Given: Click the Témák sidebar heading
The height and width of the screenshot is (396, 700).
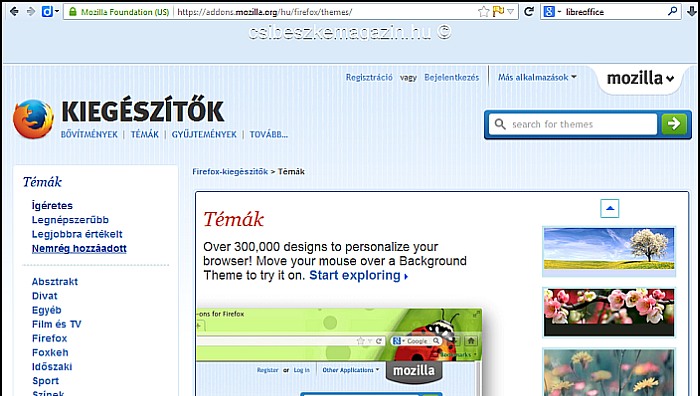Looking at the screenshot, I should coord(42,182).
